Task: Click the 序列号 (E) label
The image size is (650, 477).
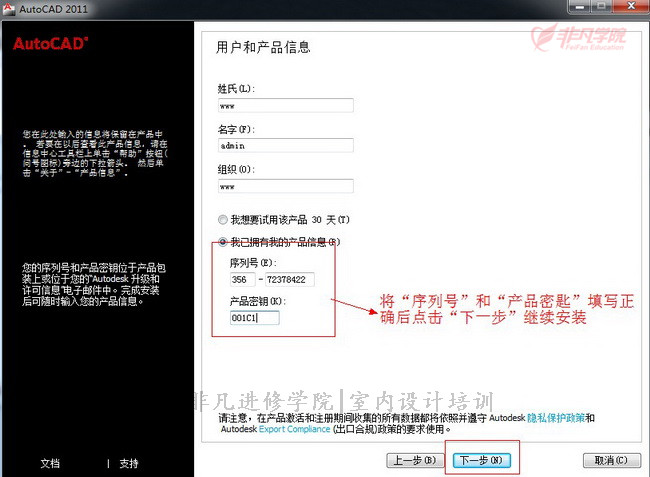Action: 253,263
